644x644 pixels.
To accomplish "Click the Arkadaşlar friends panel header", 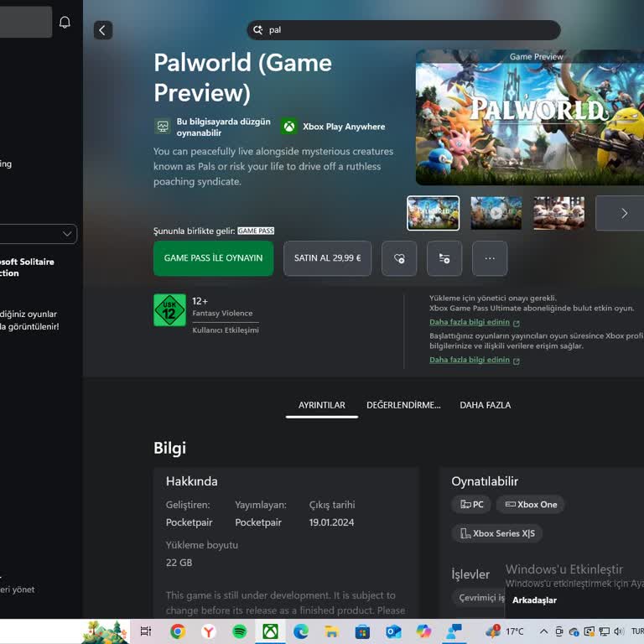I will pyautogui.click(x=534, y=600).
